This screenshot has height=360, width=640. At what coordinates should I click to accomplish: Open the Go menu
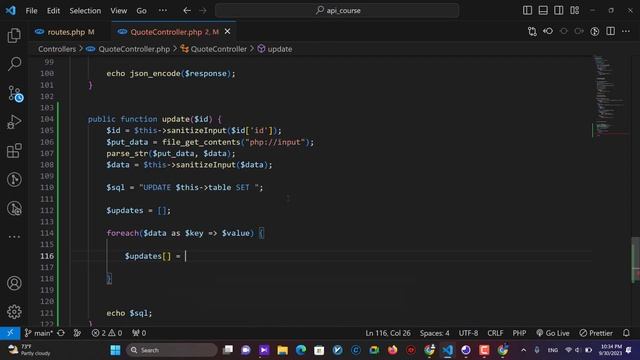click(141, 11)
